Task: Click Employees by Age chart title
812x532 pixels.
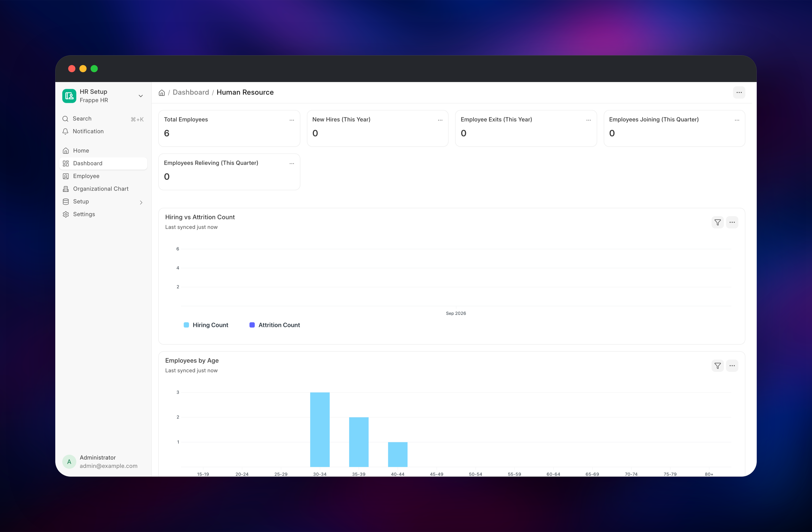Action: click(x=192, y=360)
